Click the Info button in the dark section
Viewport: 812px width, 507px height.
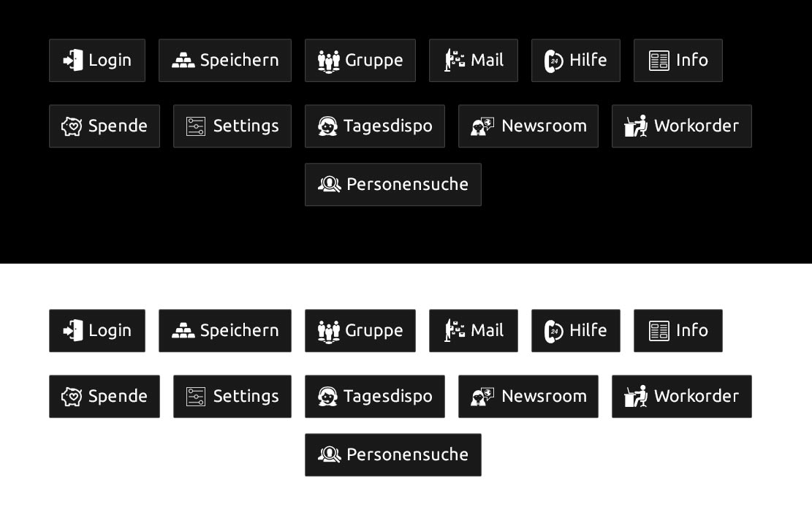point(678,60)
